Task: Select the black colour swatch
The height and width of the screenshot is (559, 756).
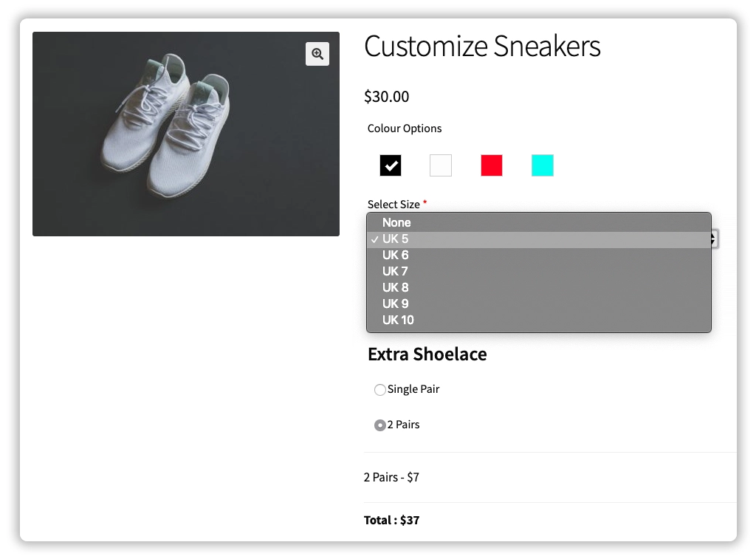Action: [x=391, y=165]
